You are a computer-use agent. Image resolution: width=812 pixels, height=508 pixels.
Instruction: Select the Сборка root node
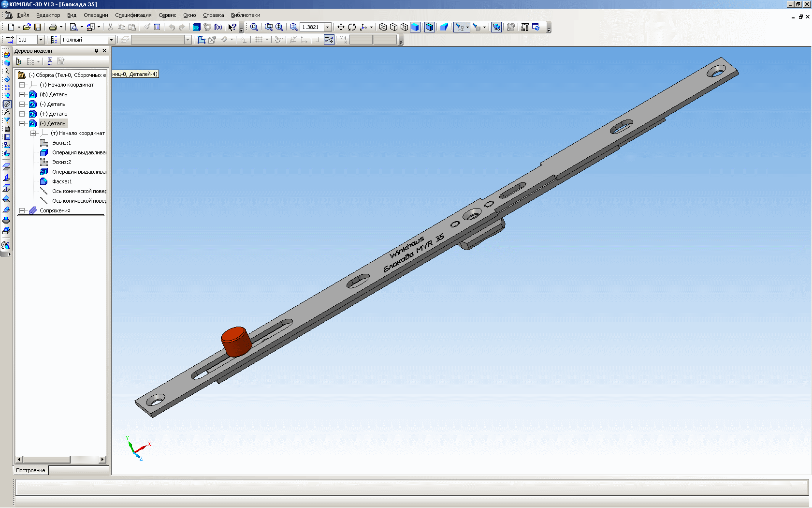67,75
